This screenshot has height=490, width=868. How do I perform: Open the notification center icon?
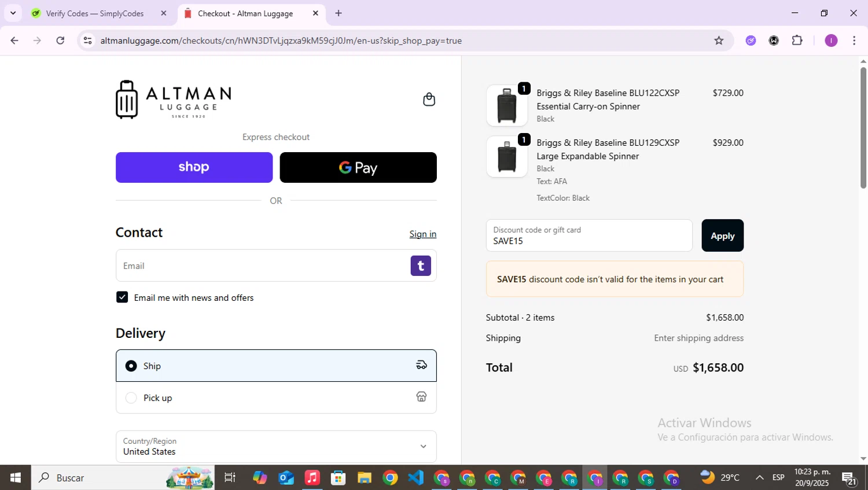tap(849, 478)
